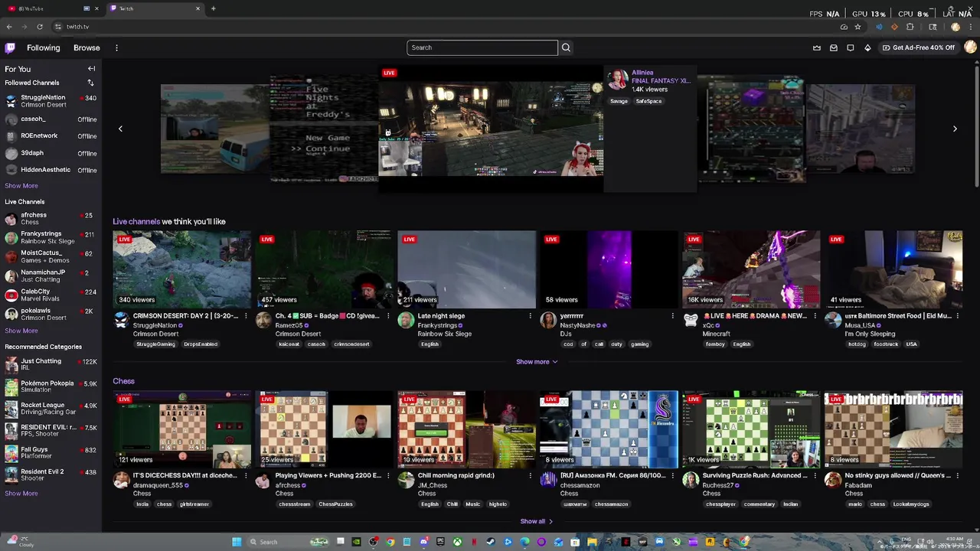Click the Ramez05 channel avatar
Image resolution: width=980 pixels, height=551 pixels.
263,321
